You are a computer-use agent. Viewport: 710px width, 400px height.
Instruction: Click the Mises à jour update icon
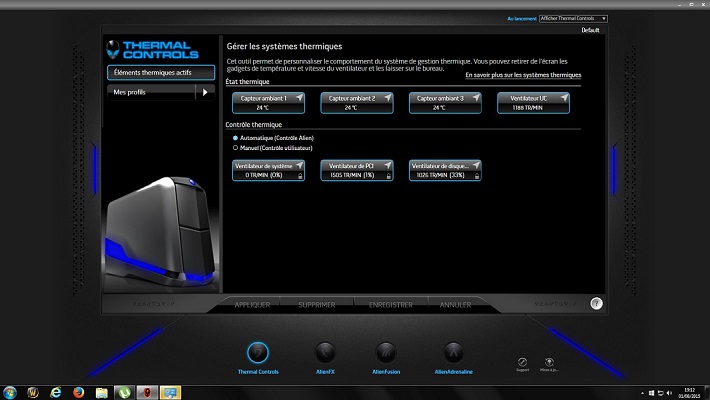click(x=549, y=362)
